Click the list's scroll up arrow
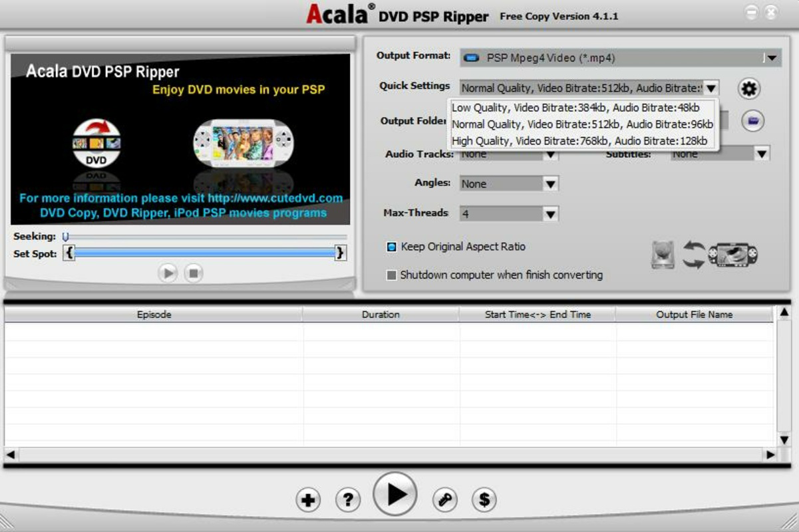The image size is (799, 532). 784,312
